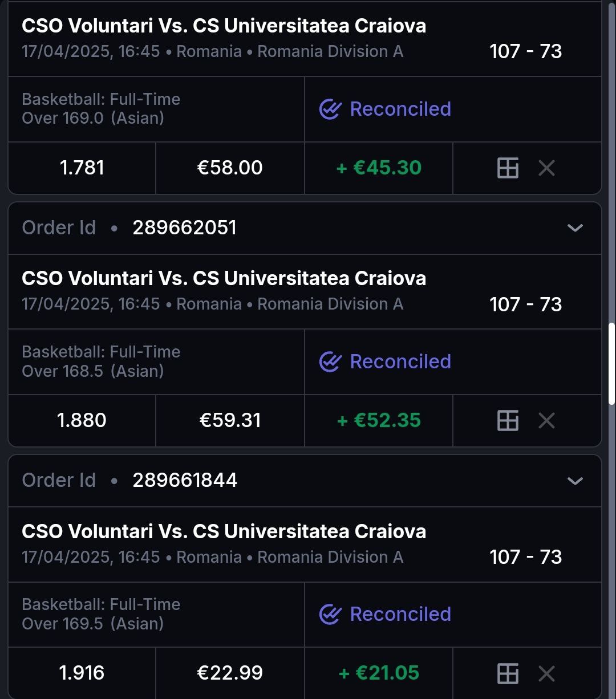
Task: Click X icon on Over 169.5 bet
Action: point(546,673)
